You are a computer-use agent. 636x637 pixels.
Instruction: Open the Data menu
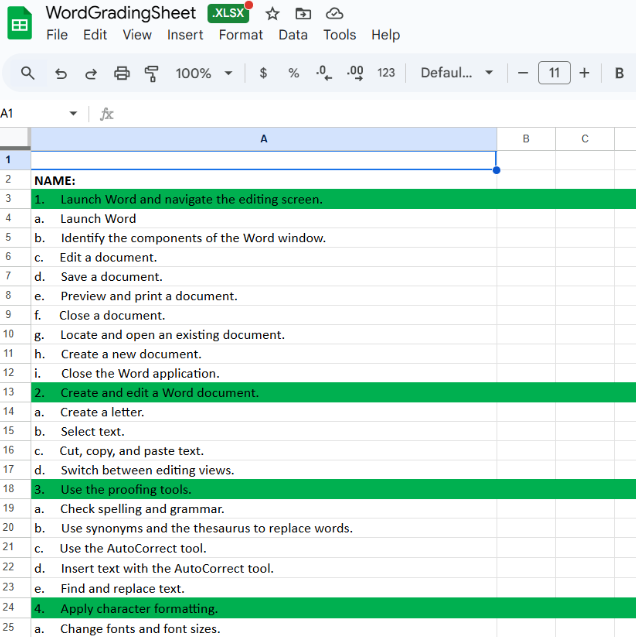[293, 35]
